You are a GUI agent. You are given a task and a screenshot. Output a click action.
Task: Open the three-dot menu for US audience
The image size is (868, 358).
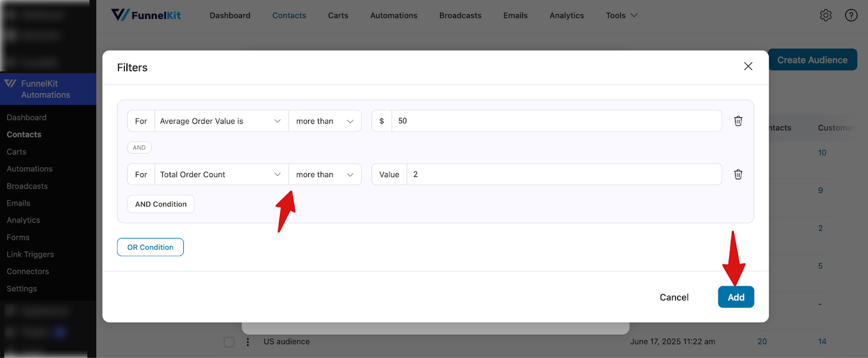[x=248, y=342]
